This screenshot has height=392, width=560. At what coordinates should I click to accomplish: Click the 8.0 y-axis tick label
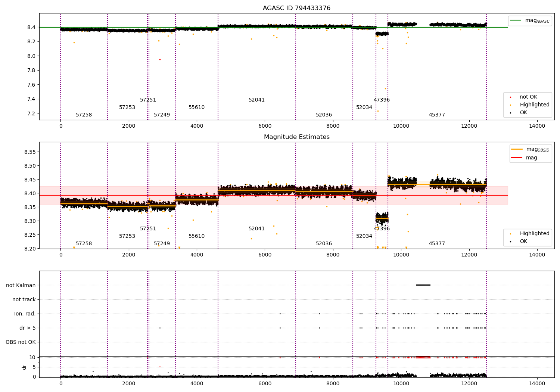(31, 56)
